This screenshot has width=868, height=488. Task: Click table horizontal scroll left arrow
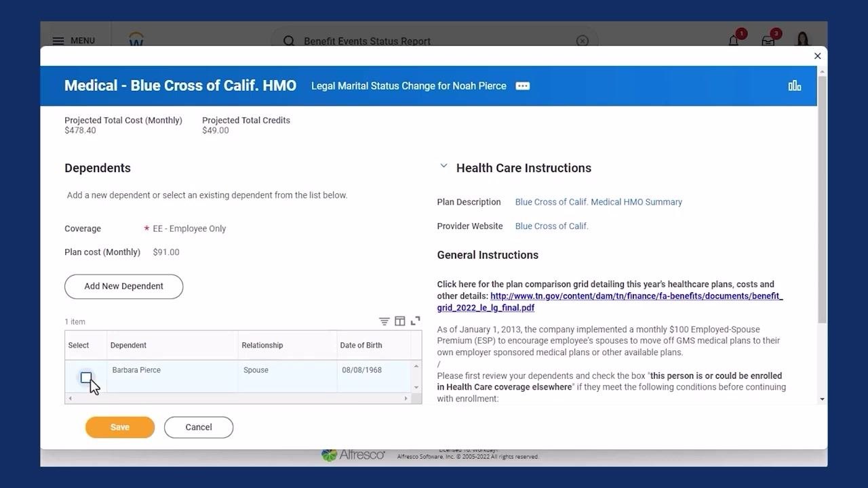(70, 399)
